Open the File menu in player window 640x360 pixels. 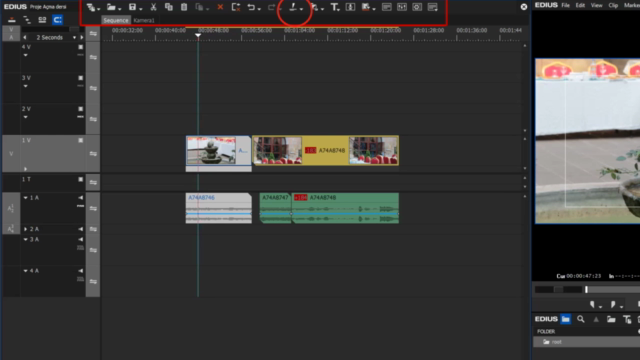click(x=565, y=5)
